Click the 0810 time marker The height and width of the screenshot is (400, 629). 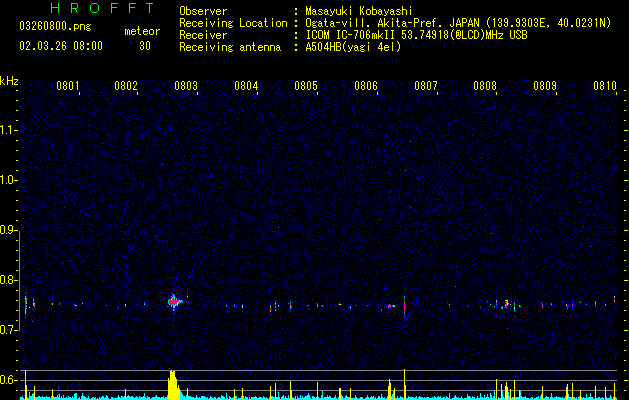[605, 86]
